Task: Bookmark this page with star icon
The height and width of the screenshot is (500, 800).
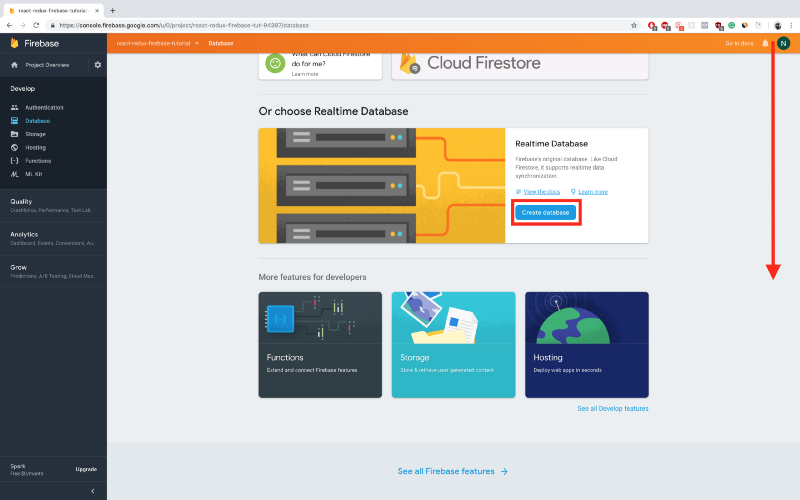Action: [634, 25]
